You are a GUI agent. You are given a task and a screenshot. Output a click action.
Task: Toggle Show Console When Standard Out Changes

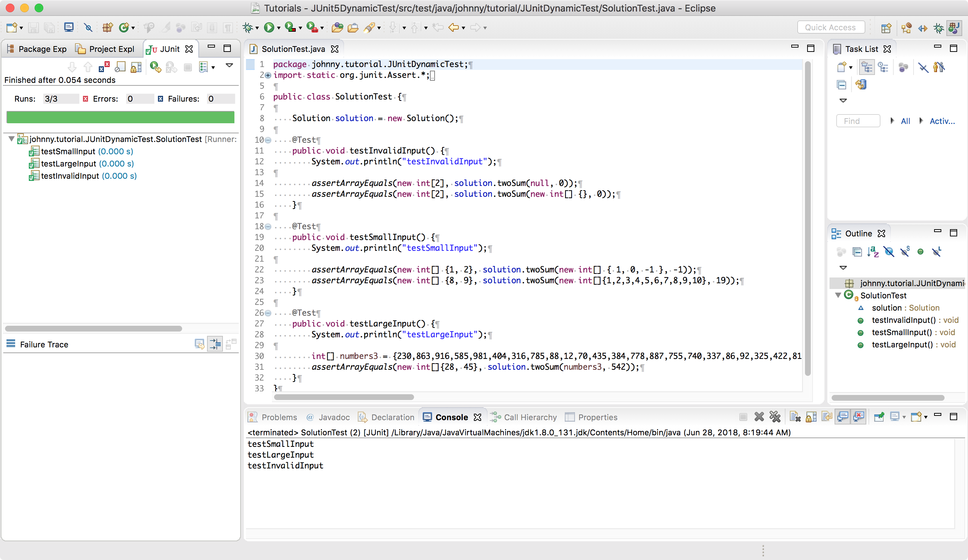[843, 417]
